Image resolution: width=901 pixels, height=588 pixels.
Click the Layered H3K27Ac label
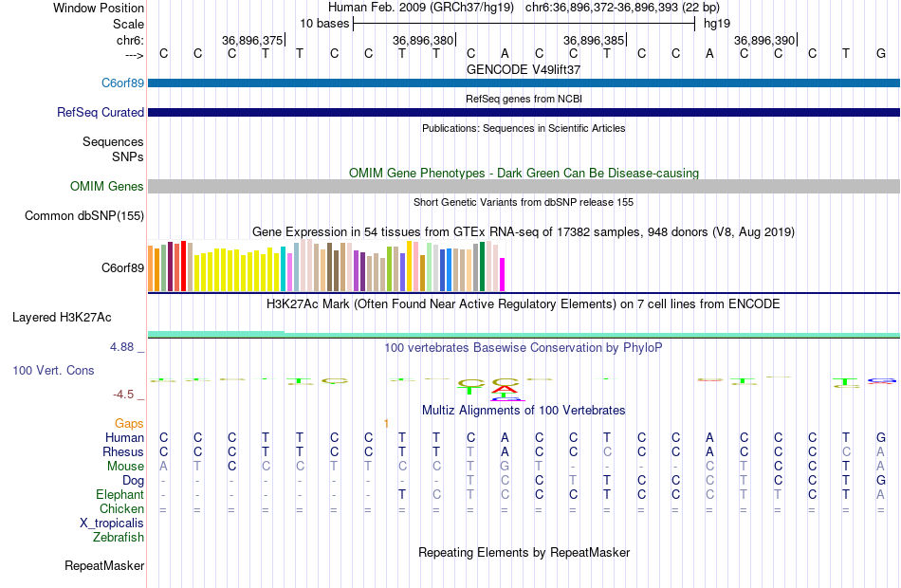[x=62, y=318]
